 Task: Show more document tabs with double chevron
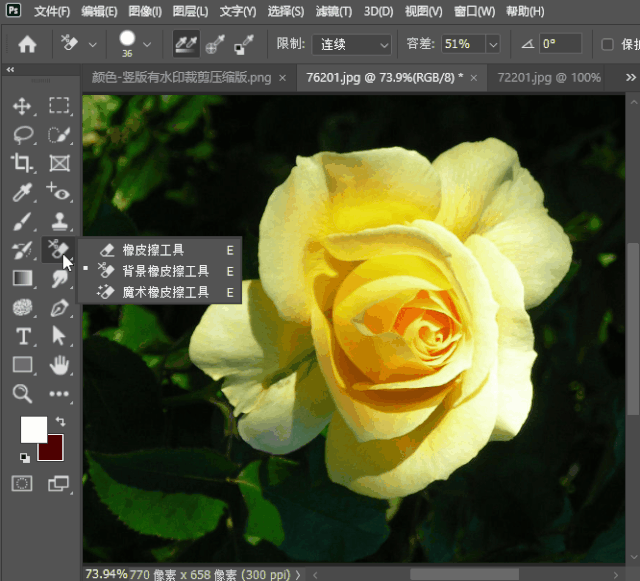pyautogui.click(x=631, y=77)
